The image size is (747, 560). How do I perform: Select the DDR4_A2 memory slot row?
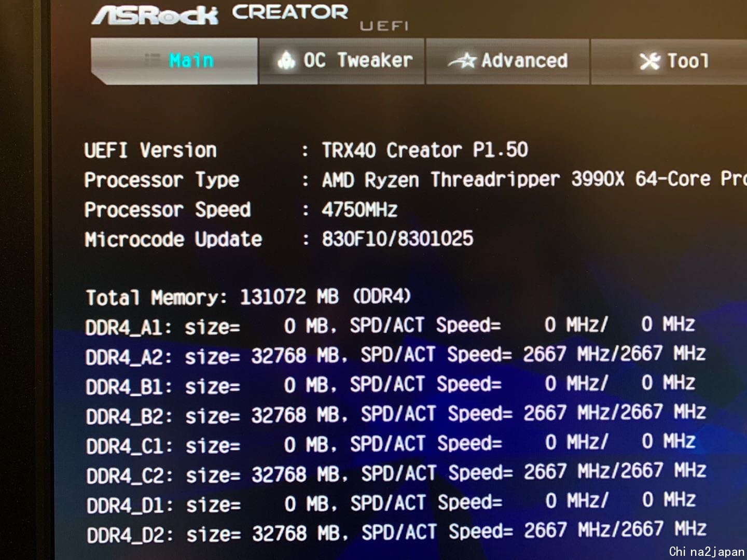[x=396, y=355]
